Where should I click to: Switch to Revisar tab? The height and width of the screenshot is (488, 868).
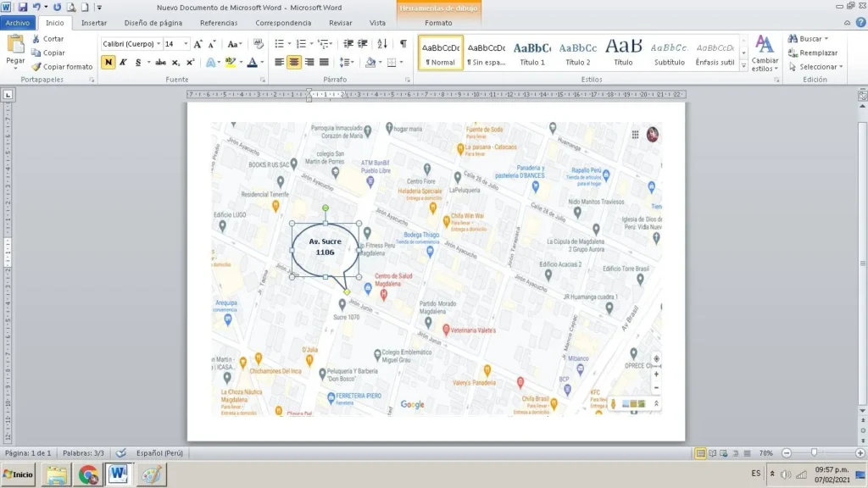coord(340,23)
